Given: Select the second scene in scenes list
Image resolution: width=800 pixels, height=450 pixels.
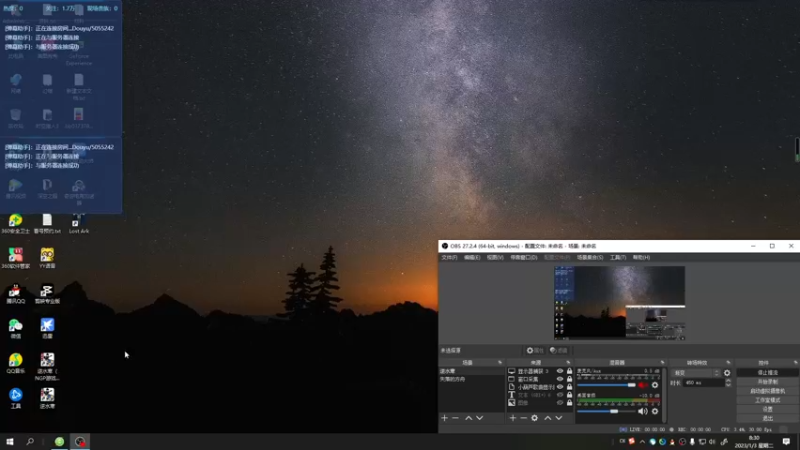Looking at the screenshot, I should 471,379.
